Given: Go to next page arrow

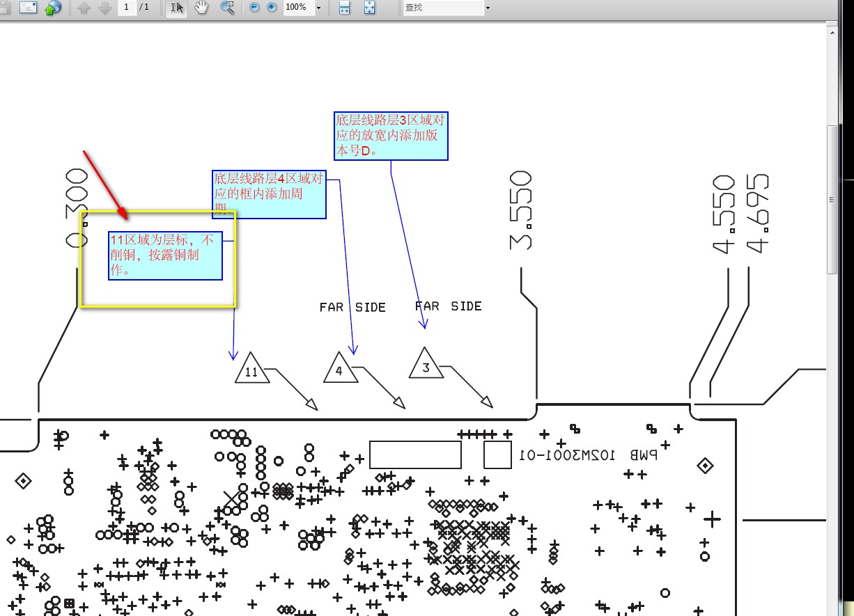Looking at the screenshot, I should [105, 8].
